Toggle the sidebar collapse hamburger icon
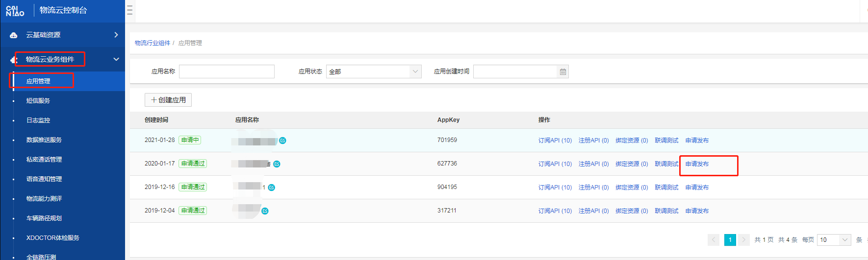 coord(130,10)
